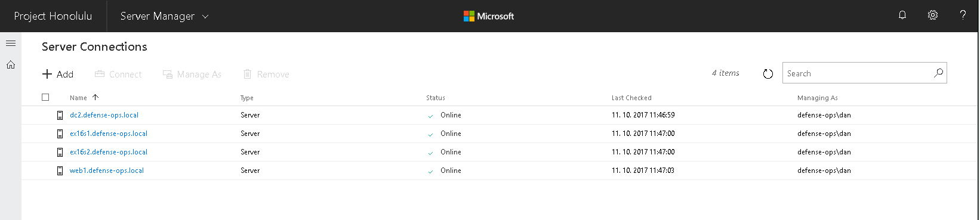Toggle the select-all checkbox in header
980x220 pixels.
[x=45, y=97]
